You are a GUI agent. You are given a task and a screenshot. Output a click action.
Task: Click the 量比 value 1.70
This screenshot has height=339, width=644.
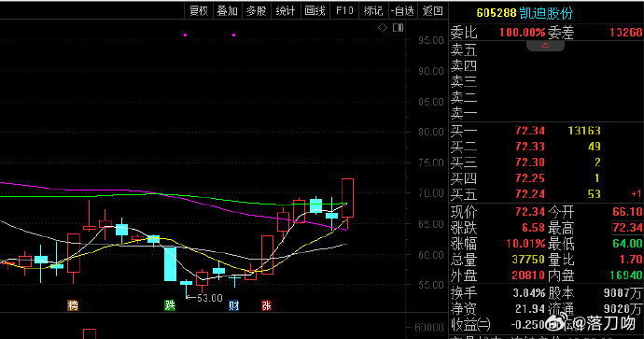[630, 260]
